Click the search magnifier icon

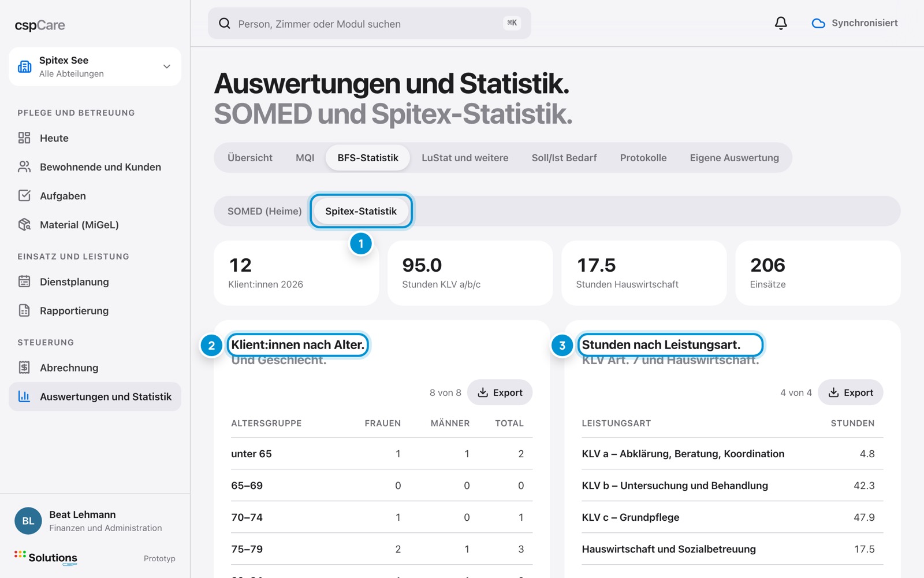click(225, 23)
